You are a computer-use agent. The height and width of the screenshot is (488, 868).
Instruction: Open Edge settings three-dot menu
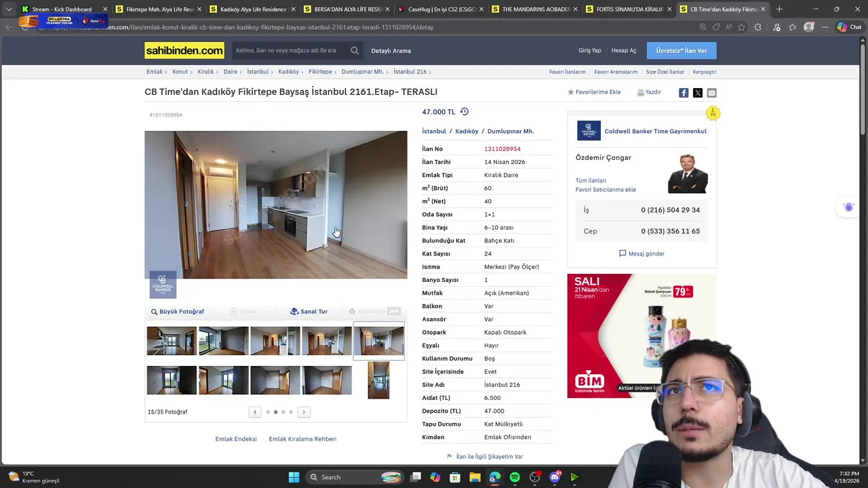825,27
